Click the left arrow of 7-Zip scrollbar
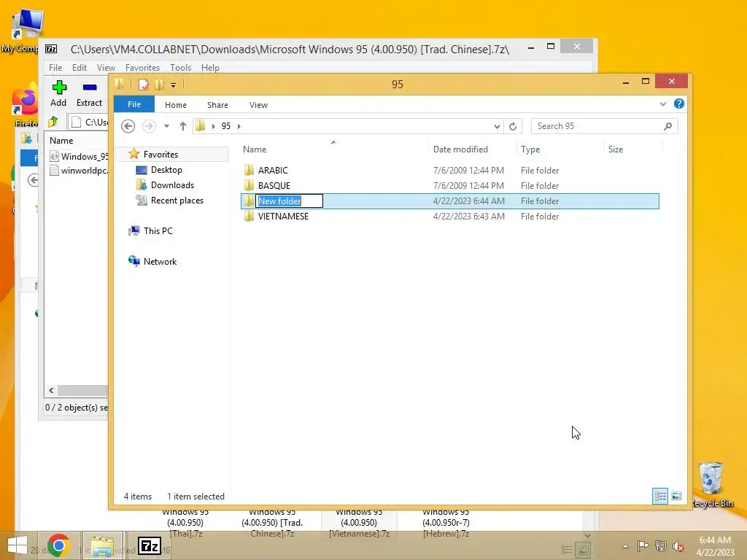 click(x=52, y=391)
